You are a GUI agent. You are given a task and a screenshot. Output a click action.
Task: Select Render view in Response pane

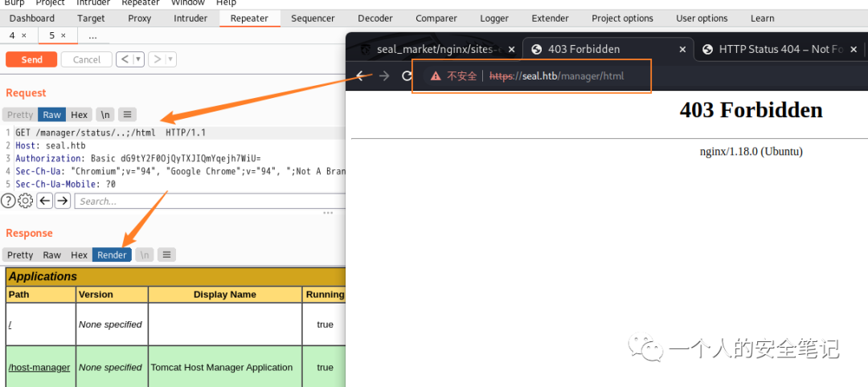click(x=112, y=255)
